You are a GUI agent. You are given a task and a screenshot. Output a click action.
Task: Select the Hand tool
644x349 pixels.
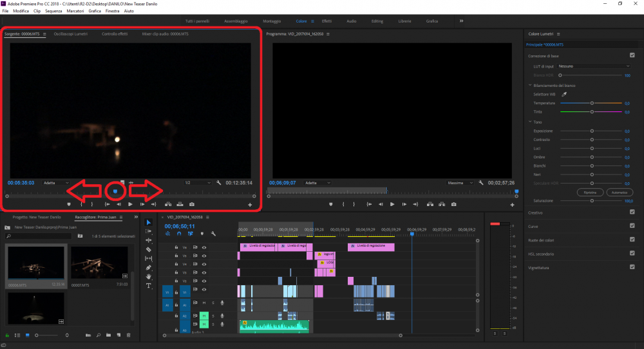(149, 276)
